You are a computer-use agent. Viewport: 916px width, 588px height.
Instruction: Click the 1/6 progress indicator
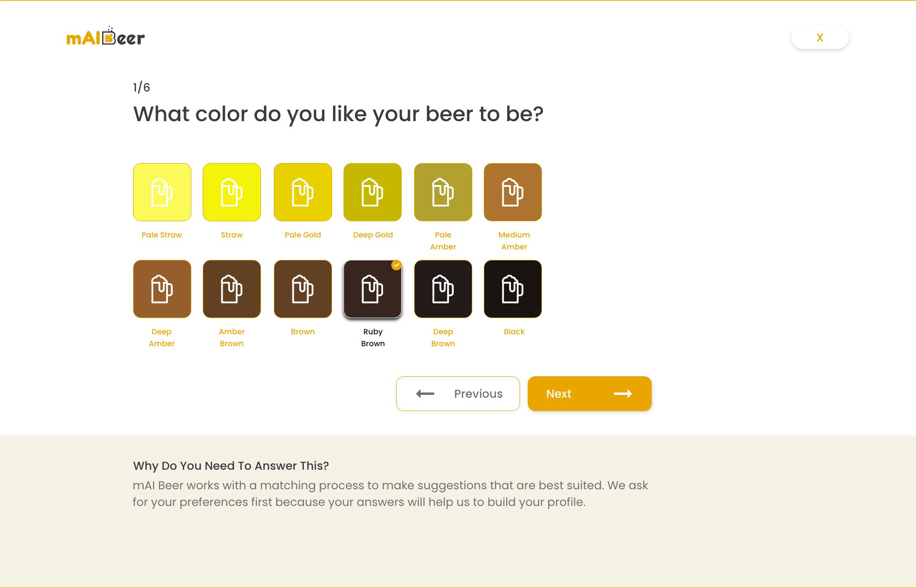(x=141, y=87)
